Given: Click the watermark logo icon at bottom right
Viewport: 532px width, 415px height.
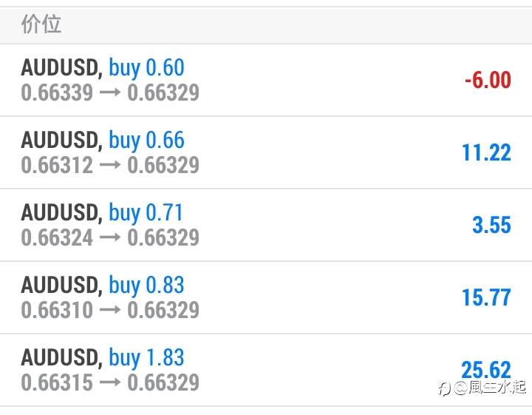Looking at the screenshot, I should [444, 388].
